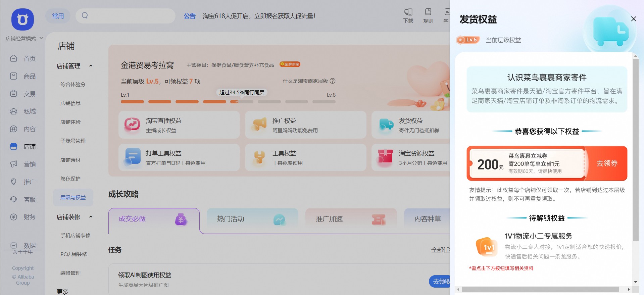Go to 交易 transactions in sidebar
644x295 pixels.
(14, 94)
